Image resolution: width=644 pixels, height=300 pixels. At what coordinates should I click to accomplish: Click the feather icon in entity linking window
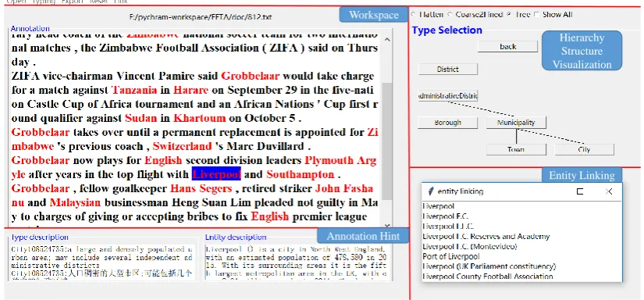click(430, 191)
